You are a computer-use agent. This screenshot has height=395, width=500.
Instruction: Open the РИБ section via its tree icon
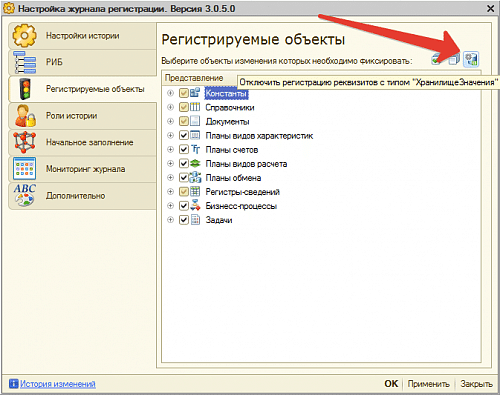tap(24, 62)
